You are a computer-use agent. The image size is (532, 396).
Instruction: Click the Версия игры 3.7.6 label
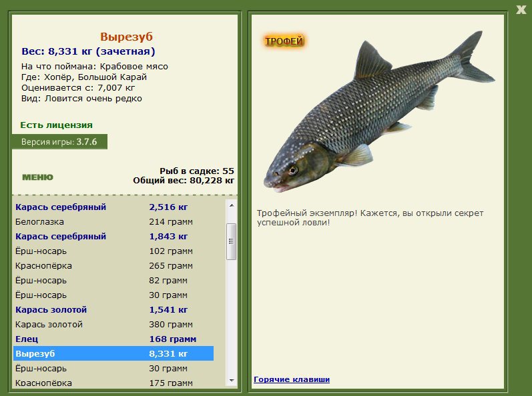[x=59, y=141]
